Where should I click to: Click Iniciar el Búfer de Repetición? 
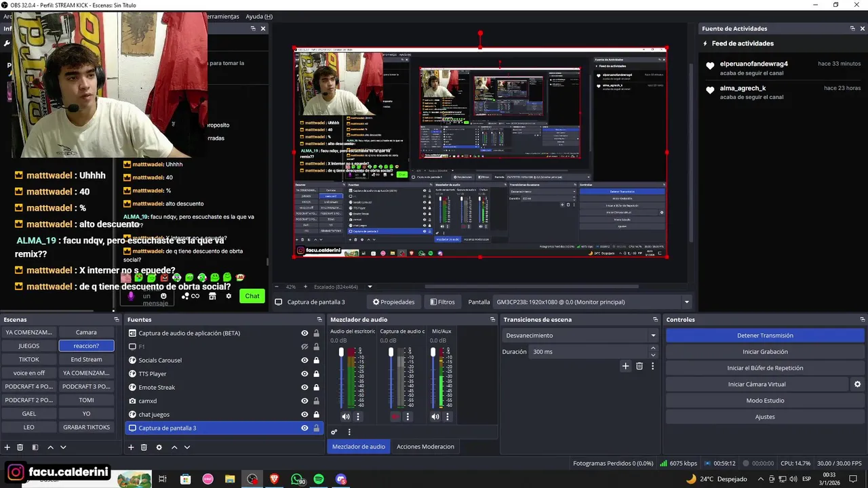click(765, 368)
